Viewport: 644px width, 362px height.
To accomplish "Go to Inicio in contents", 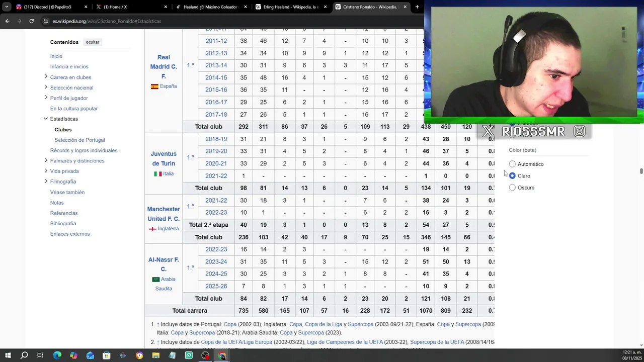I will (x=56, y=56).
